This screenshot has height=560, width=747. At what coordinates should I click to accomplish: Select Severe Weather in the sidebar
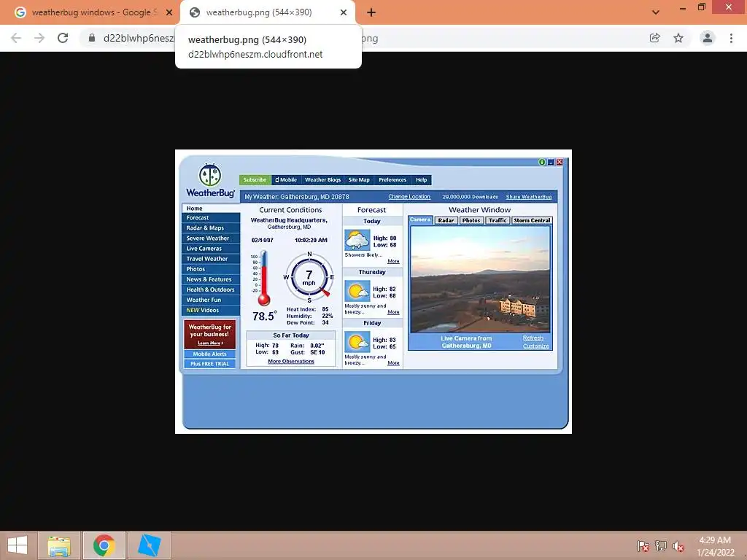coord(211,238)
